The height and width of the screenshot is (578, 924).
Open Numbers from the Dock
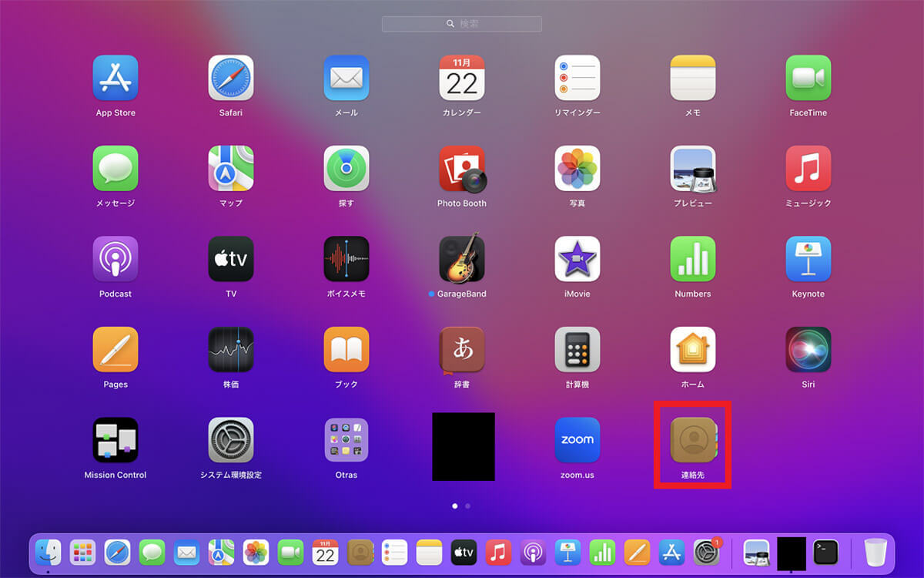tap(602, 552)
